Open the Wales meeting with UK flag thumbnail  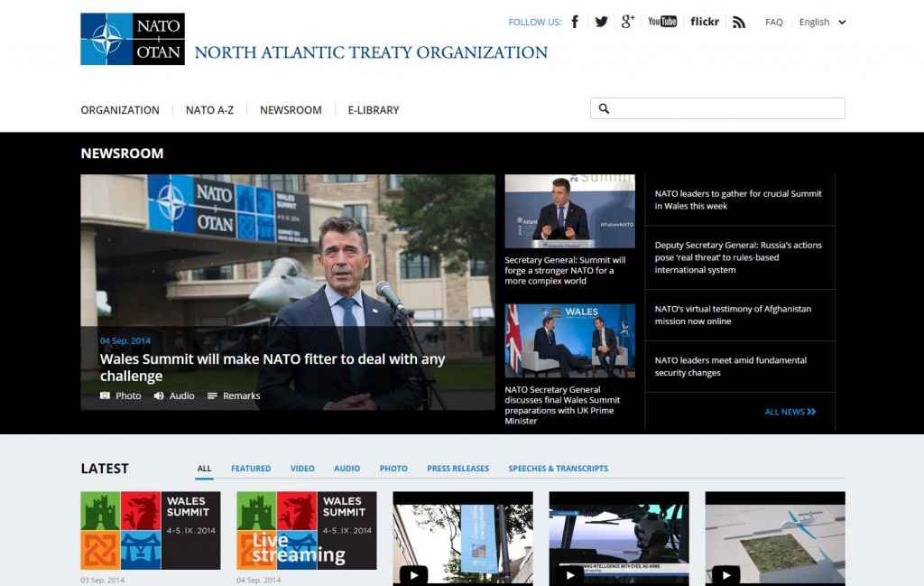coord(570,340)
